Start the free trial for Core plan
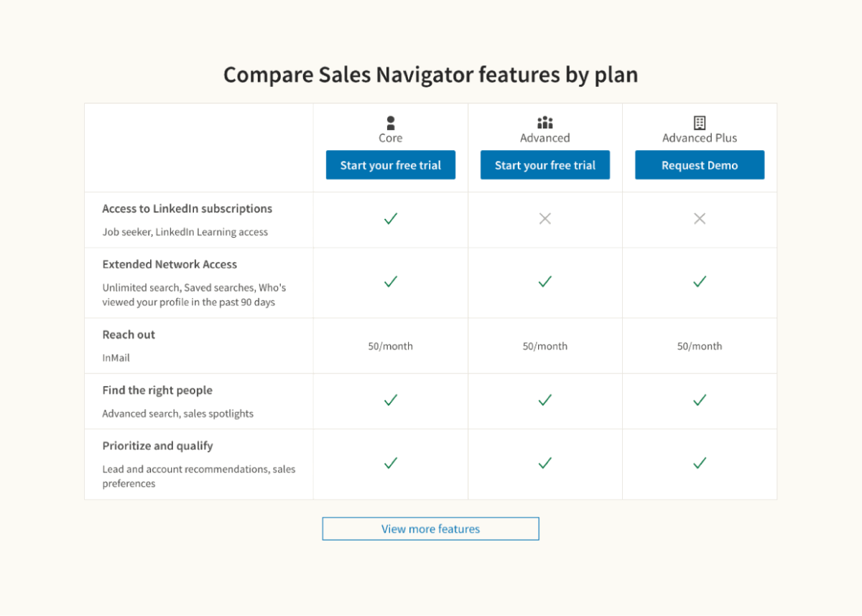Screen dimensions: 862x616 pyautogui.click(x=391, y=165)
